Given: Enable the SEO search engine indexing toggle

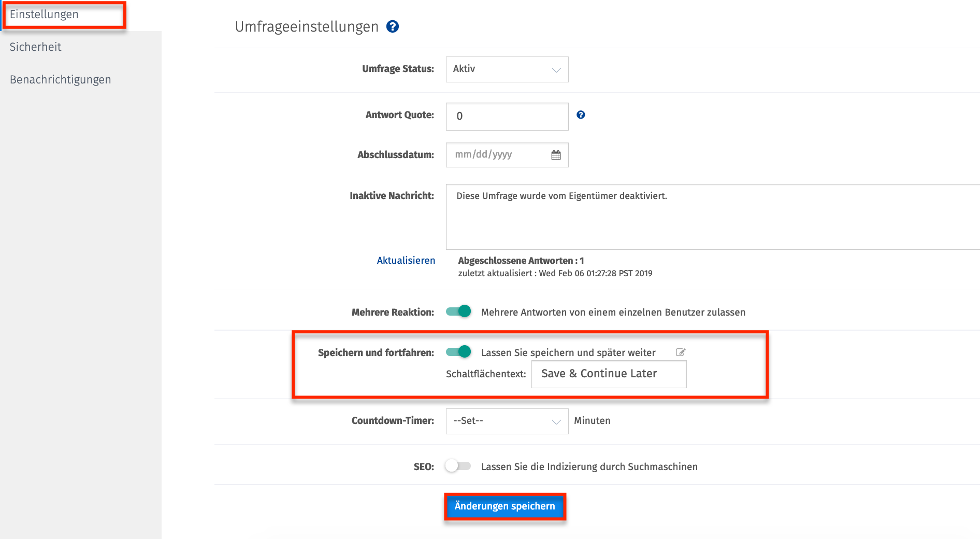Looking at the screenshot, I should click(458, 466).
